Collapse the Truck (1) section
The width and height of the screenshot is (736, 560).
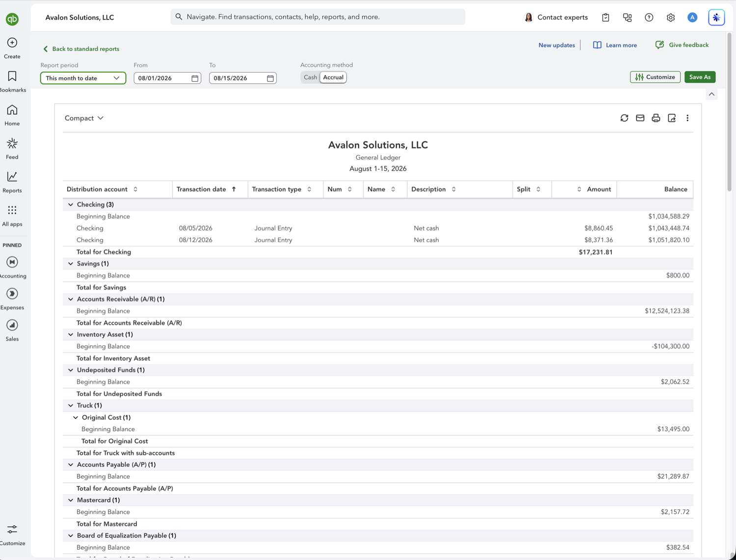71,406
